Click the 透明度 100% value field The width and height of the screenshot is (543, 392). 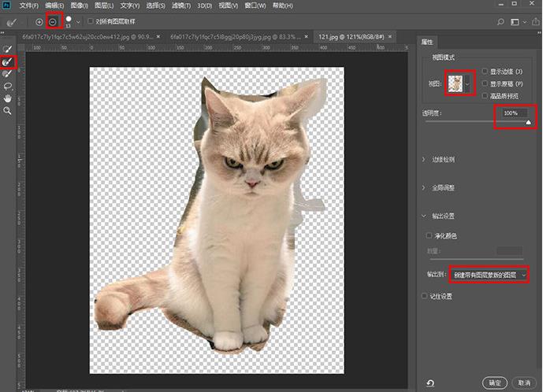pyautogui.click(x=514, y=113)
